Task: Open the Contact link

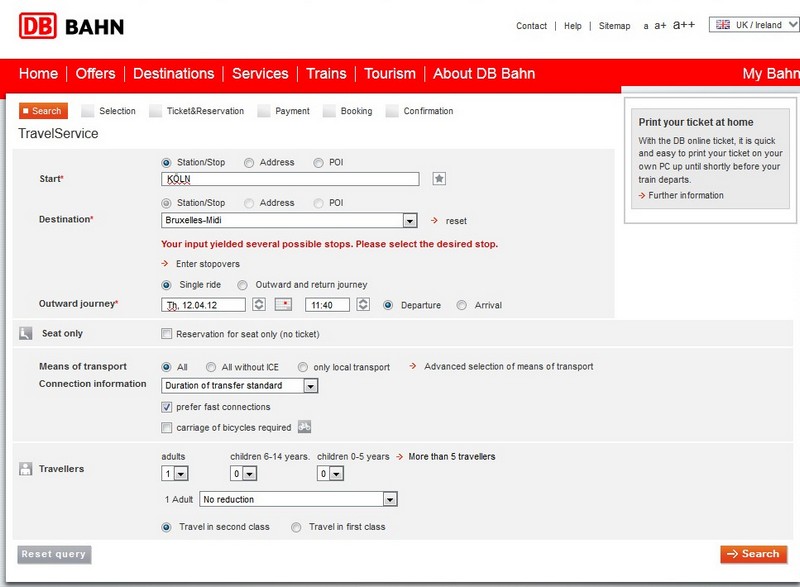Action: point(531,25)
